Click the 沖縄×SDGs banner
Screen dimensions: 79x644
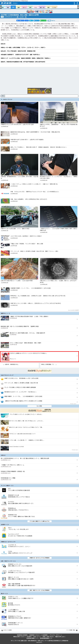(39, 11)
